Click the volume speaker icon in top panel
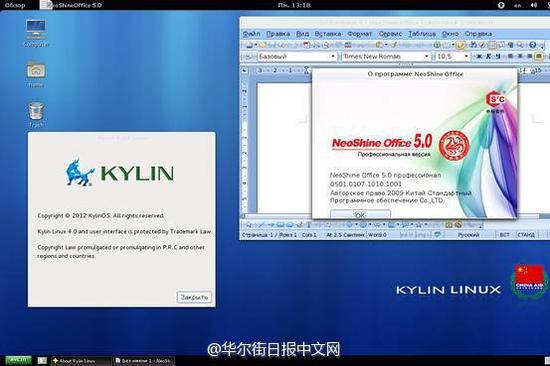This screenshot has height=366, width=550. [x=534, y=5]
